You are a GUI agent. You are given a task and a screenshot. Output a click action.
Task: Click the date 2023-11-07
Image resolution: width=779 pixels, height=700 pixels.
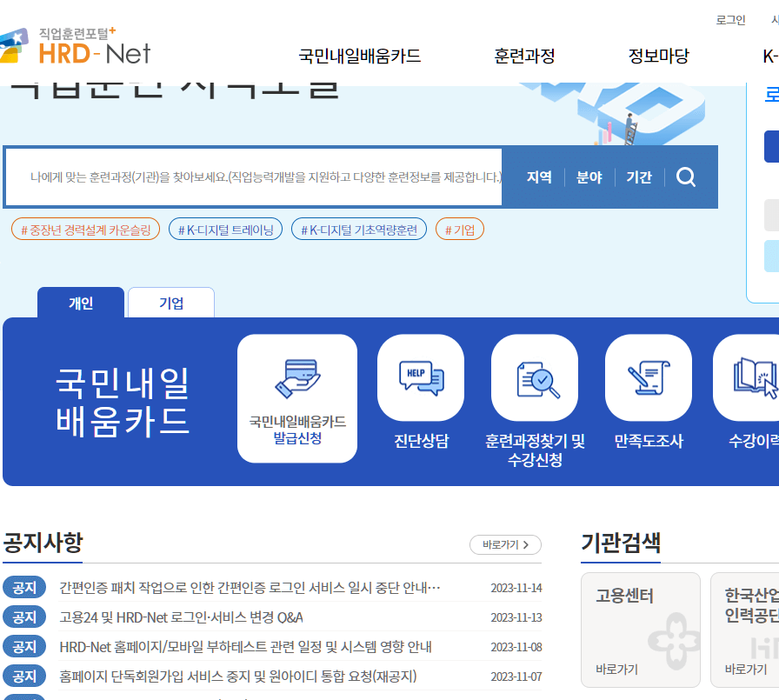[516, 677]
